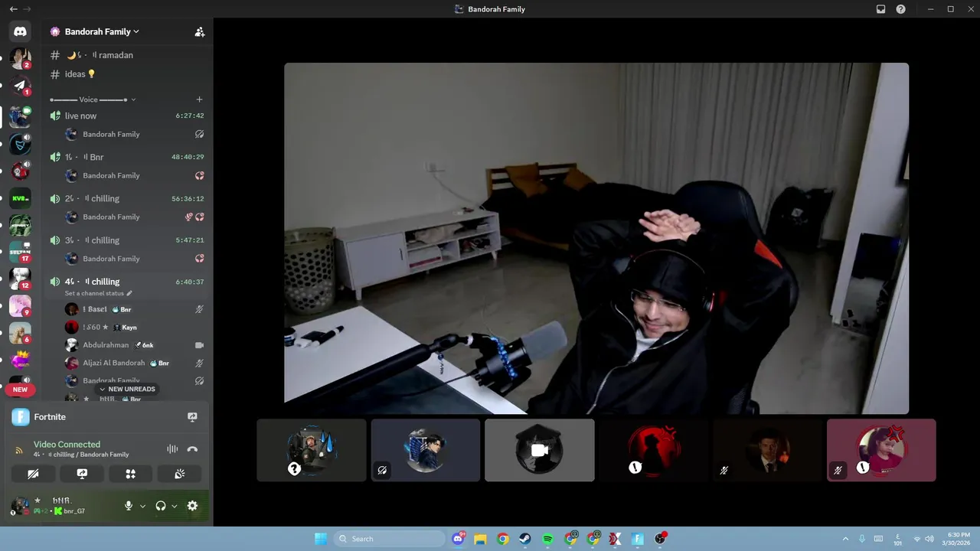Viewport: 980px width, 551px height.
Task: Open the microphone input options arrow
Action: click(x=142, y=506)
